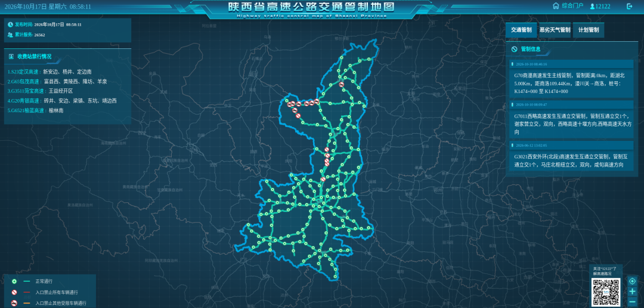
Task: Select the 2026-10-10 08:09:47 timestamp header
Action: tap(572, 105)
